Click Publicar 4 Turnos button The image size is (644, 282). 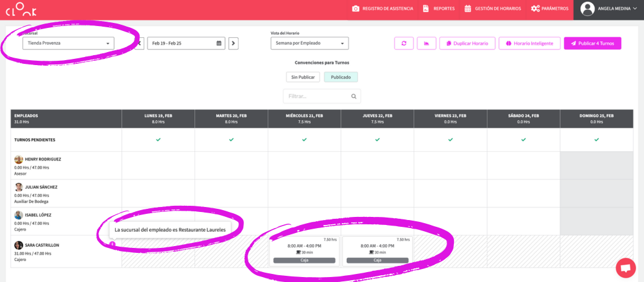point(592,43)
